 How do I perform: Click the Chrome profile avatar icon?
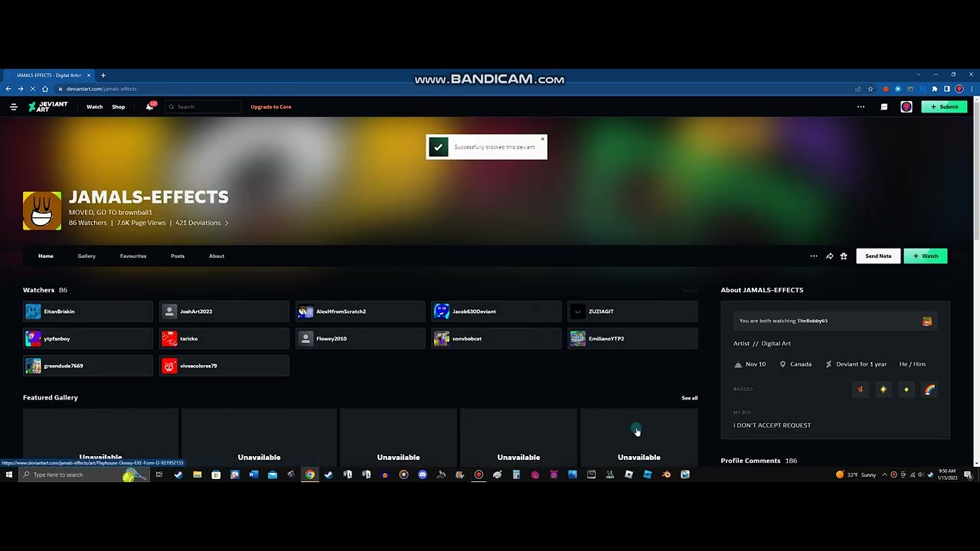click(959, 89)
